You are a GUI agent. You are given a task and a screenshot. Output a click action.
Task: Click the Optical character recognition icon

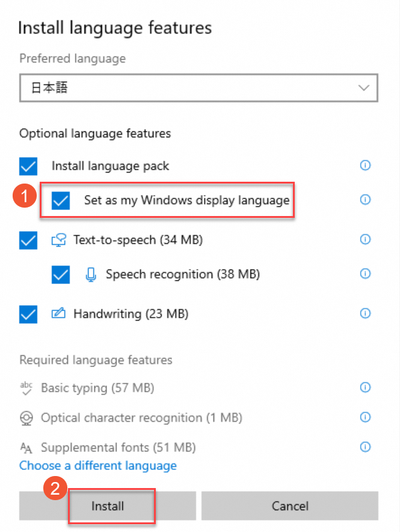click(26, 418)
